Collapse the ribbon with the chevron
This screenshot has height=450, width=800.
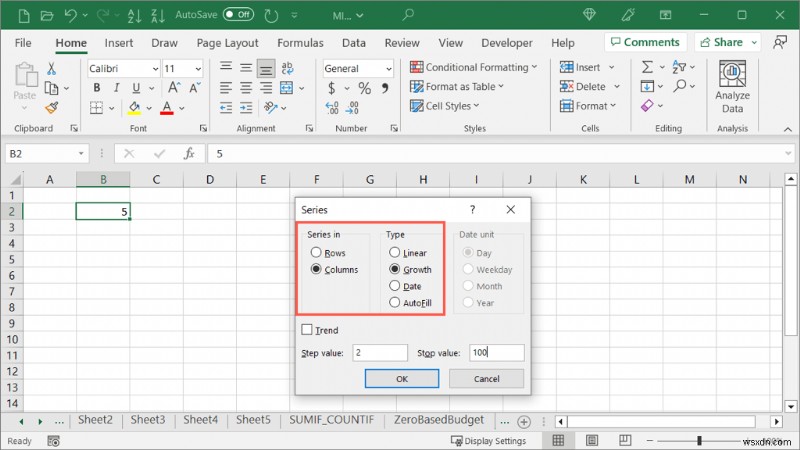[788, 129]
